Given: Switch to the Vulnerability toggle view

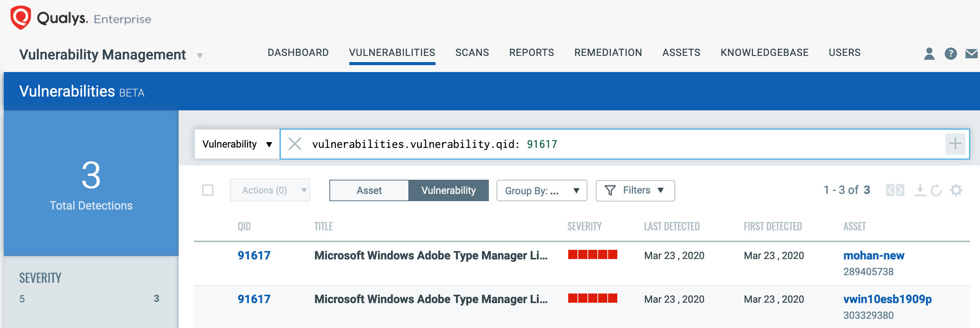Looking at the screenshot, I should click(x=449, y=190).
